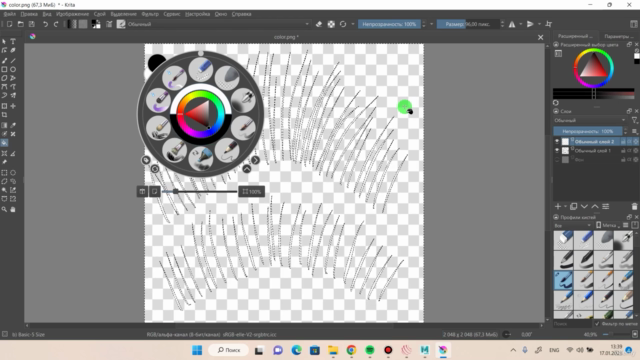Toggle the 'Фильтр по метке' checkbox
This screenshot has height=360, width=640.
[597, 324]
